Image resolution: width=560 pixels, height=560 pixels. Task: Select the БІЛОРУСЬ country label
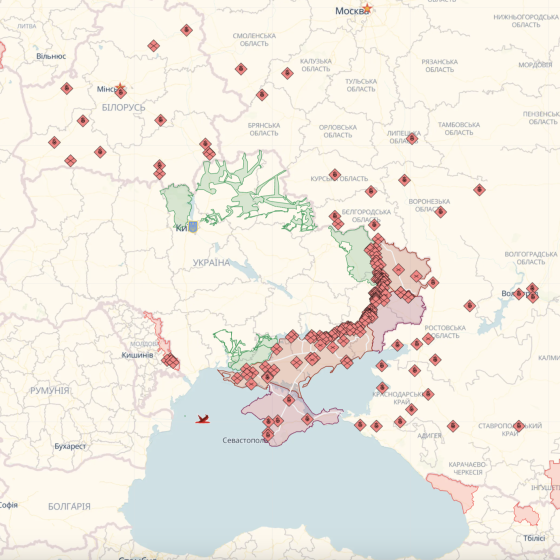[x=124, y=108]
